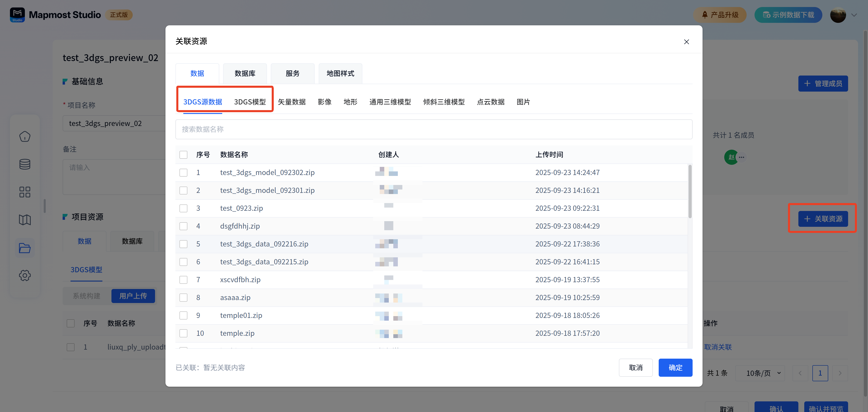Screen dimensions: 868x412
Task: Tick the select-all checkbox in dialog header
Action: click(183, 155)
